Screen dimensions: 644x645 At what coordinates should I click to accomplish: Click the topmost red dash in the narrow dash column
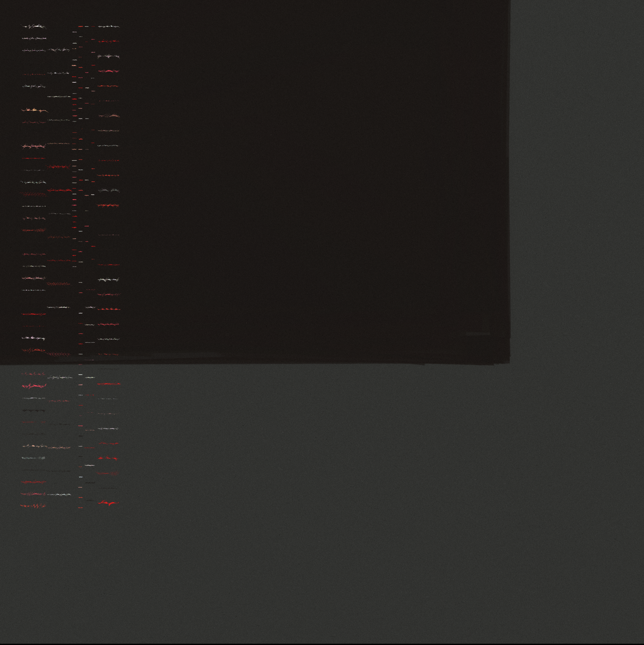pyautogui.click(x=80, y=26)
